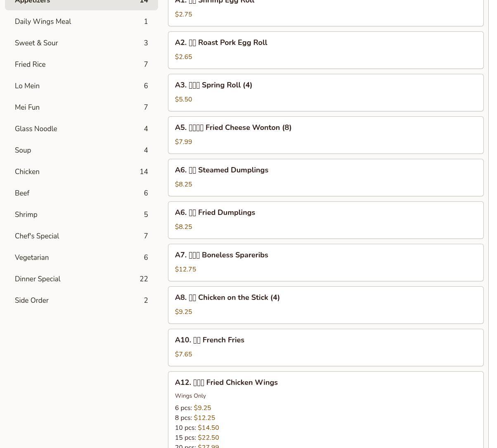
Task: Open the Side Order category
Action: 81,300
